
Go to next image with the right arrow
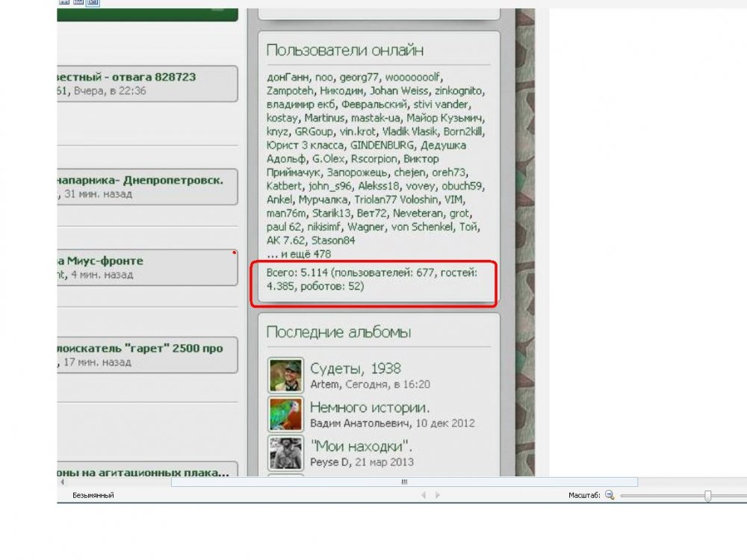(x=437, y=495)
